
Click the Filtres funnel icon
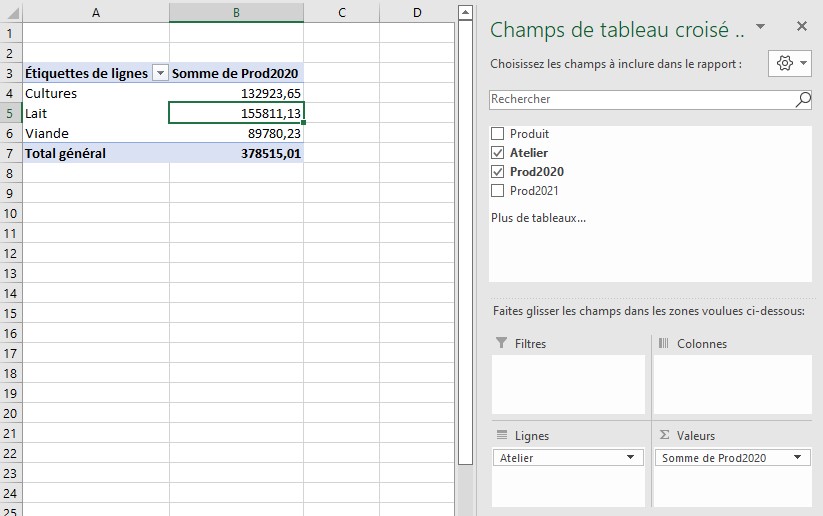(x=501, y=343)
